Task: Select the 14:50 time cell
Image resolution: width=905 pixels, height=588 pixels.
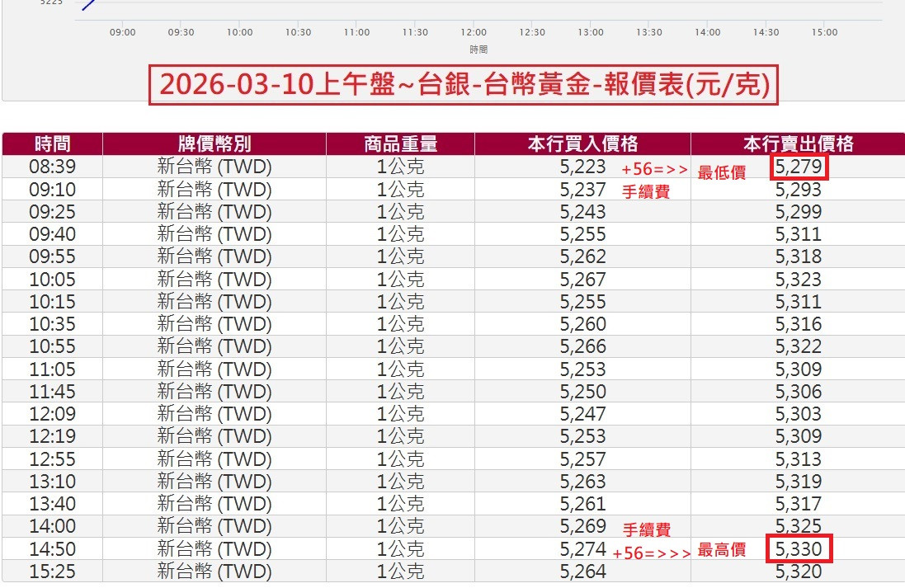Action: pos(53,549)
